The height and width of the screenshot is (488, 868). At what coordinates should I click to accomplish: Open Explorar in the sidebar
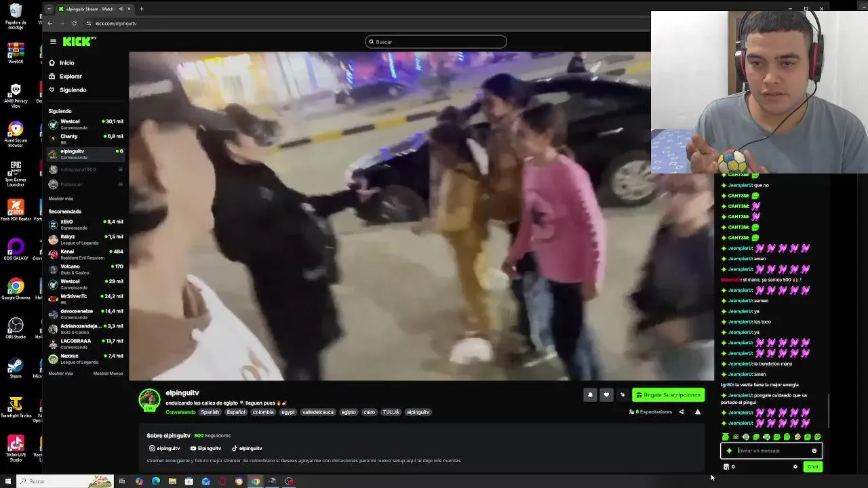71,77
